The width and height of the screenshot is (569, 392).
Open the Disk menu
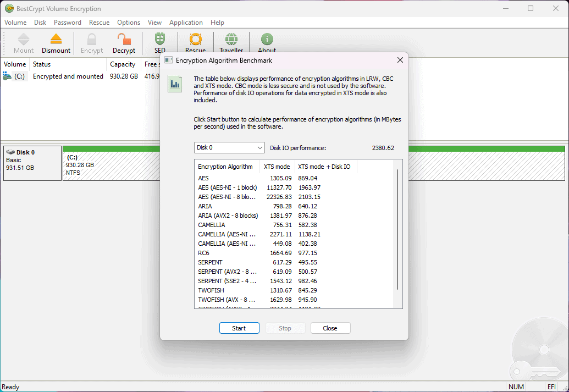coord(40,23)
